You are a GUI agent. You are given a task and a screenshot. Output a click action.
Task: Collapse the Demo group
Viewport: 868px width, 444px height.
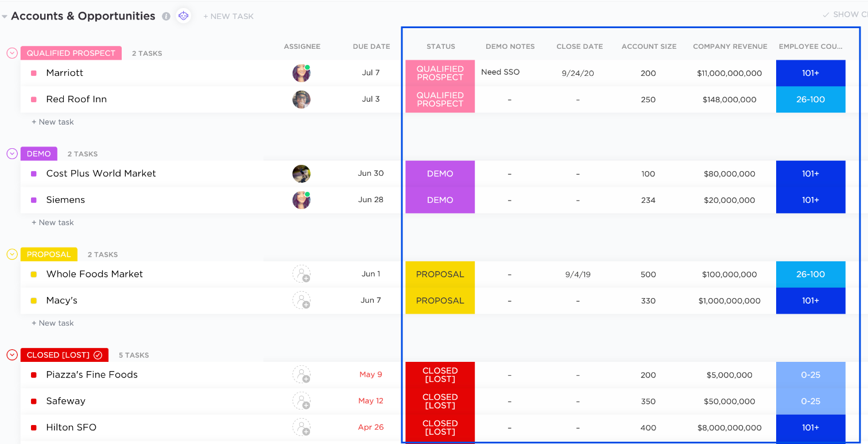(12, 153)
